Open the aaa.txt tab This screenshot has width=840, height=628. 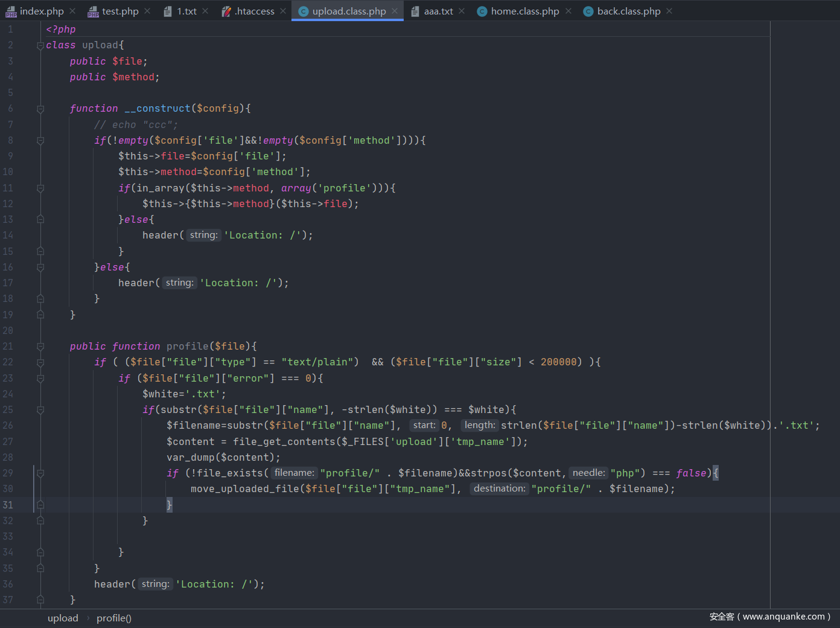(438, 11)
